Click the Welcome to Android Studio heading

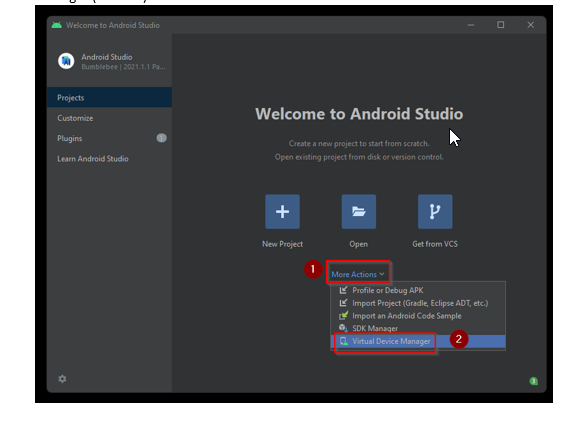pyautogui.click(x=359, y=114)
